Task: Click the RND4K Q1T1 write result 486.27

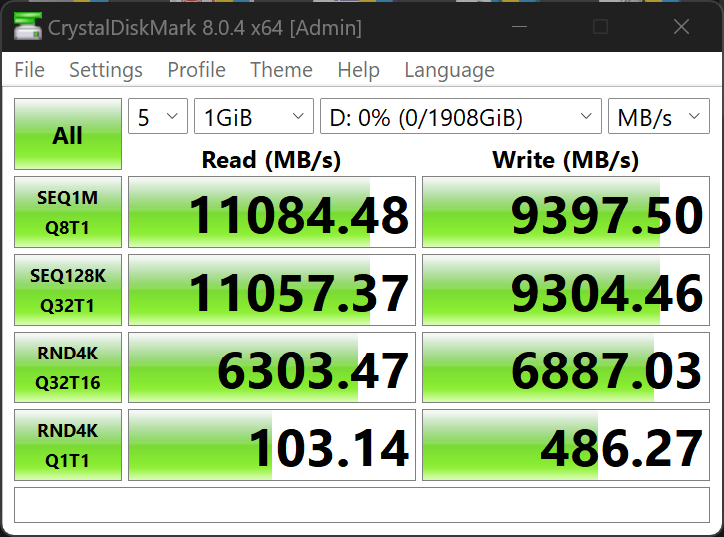Action: [x=566, y=445]
